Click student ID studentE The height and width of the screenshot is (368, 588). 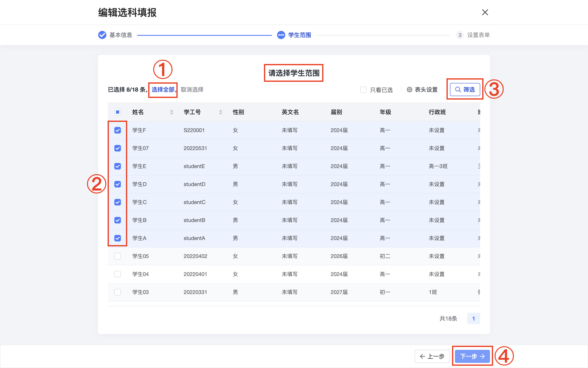[194, 166]
